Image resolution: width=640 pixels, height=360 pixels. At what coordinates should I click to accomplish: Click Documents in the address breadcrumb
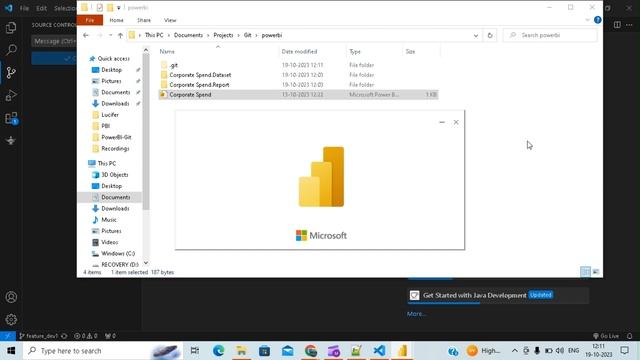point(188,36)
